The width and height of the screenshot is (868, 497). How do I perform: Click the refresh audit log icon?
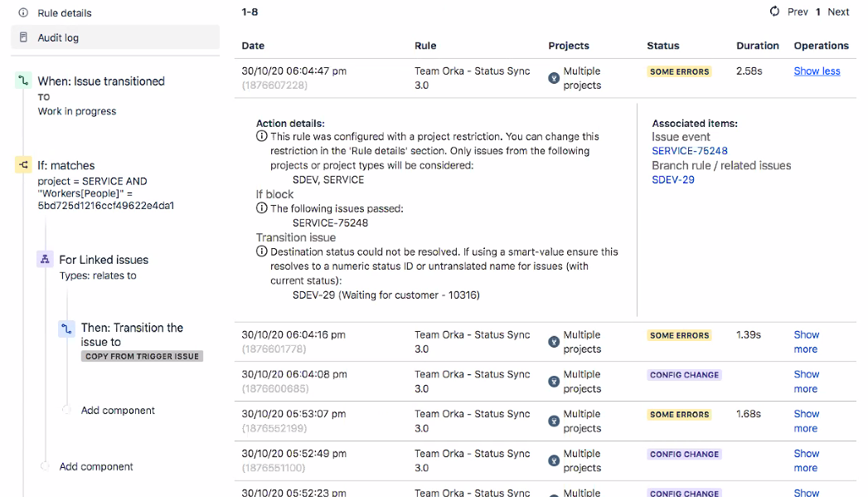774,12
